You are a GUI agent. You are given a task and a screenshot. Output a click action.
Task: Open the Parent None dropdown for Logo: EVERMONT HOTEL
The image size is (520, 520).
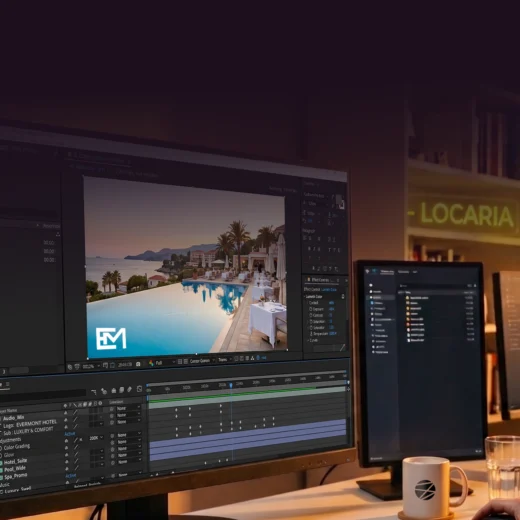click(128, 415)
